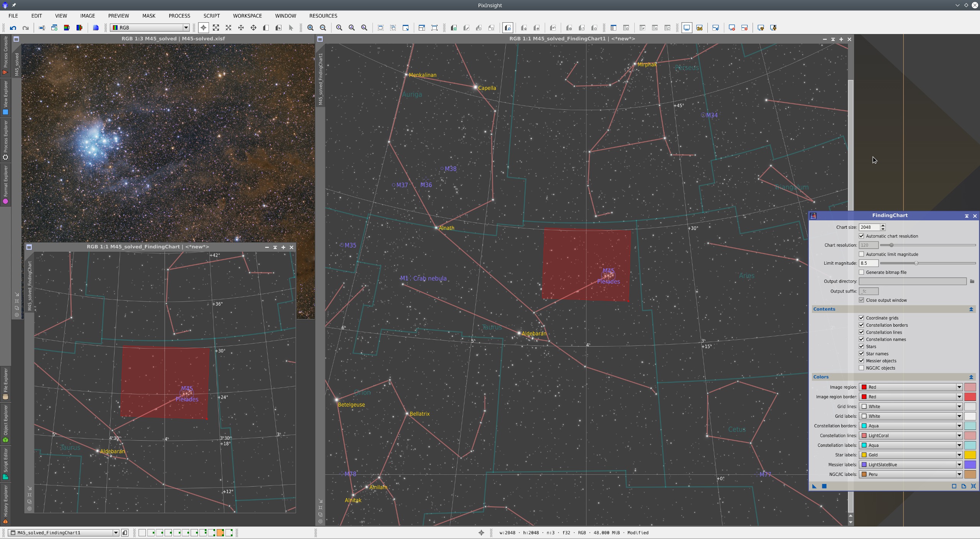Open the Format Explorer side tab
Screen dimensions: 980x539
5,185
